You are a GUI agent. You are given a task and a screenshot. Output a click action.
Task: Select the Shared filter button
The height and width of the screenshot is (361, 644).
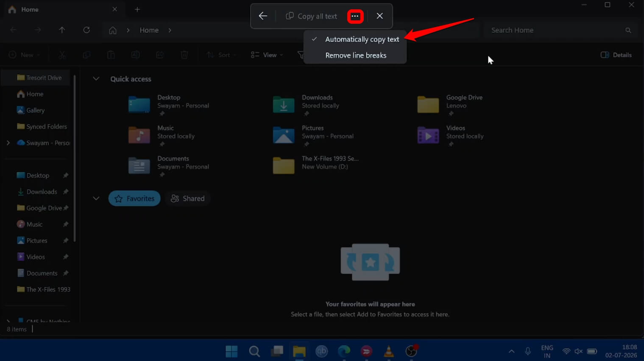(x=187, y=199)
